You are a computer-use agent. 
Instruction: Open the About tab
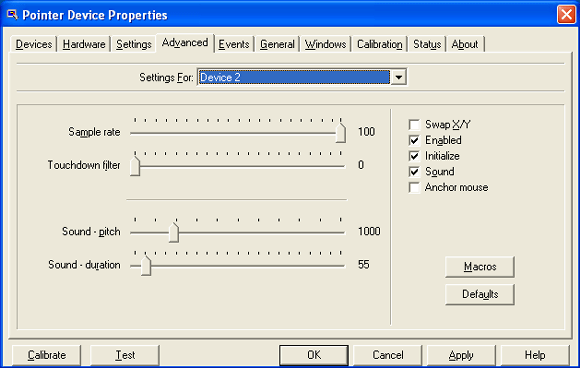[465, 44]
